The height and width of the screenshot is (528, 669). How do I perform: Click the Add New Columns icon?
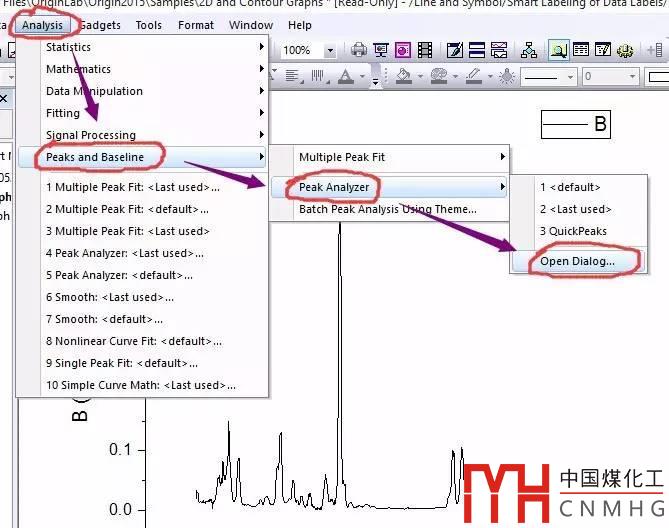pyautogui.click(x=655, y=50)
